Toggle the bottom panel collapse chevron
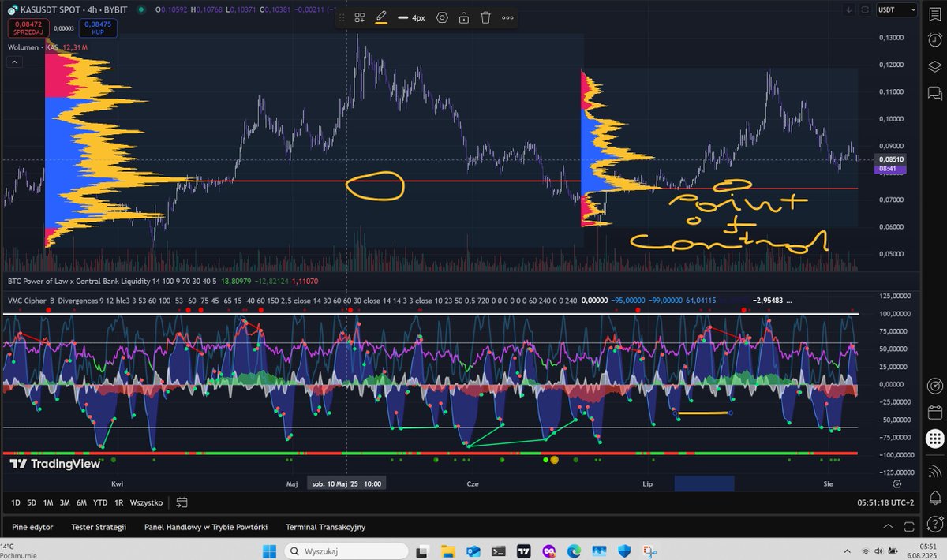 click(x=889, y=526)
